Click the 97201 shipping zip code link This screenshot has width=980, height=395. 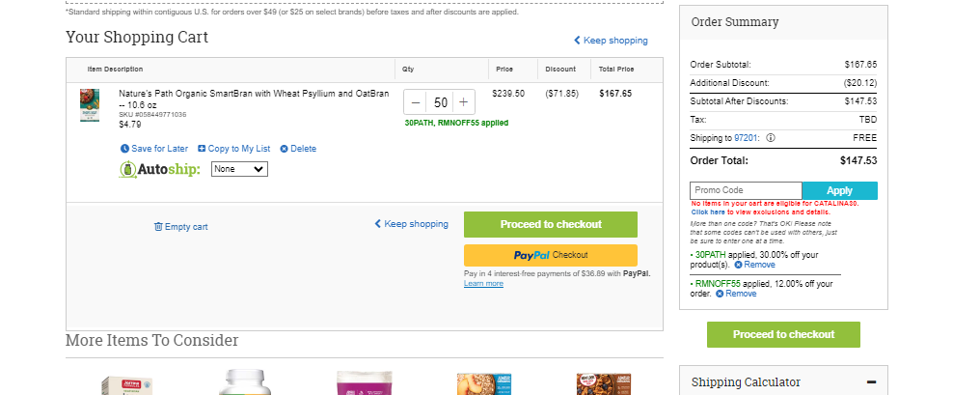(747, 138)
